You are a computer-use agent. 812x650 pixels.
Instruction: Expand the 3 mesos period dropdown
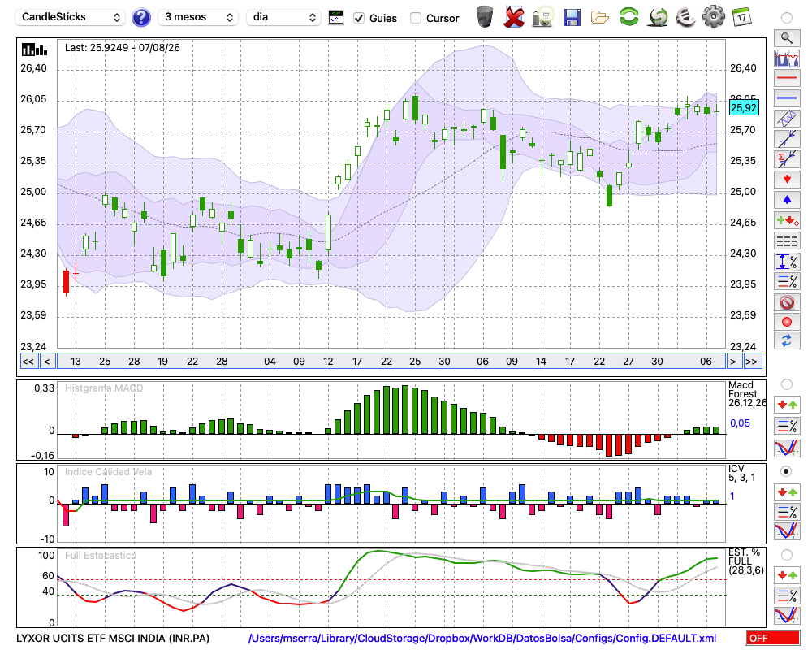(x=198, y=17)
